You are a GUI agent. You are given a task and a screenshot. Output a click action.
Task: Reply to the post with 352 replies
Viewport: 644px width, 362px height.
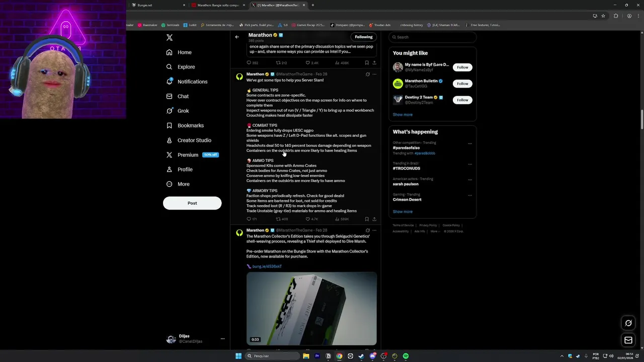[252, 63]
